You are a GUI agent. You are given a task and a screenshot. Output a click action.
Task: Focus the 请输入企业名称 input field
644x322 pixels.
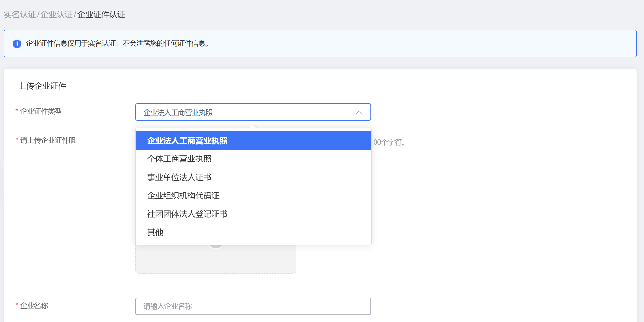click(253, 306)
